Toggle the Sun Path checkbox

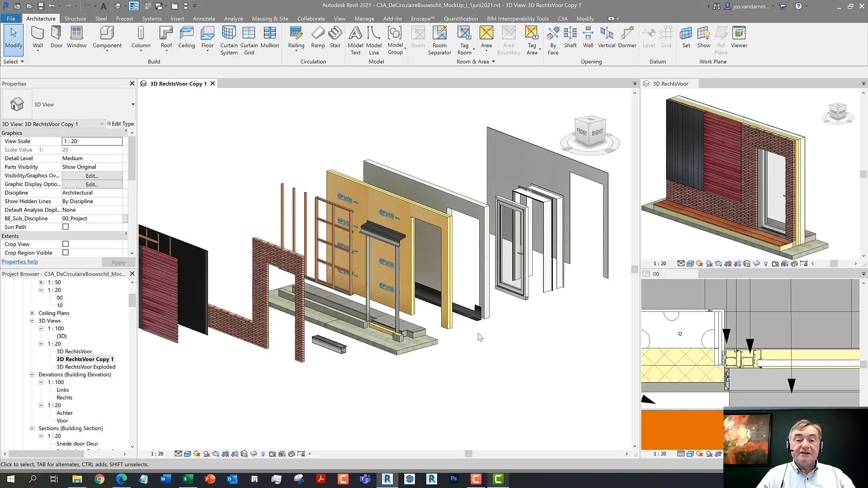click(66, 227)
